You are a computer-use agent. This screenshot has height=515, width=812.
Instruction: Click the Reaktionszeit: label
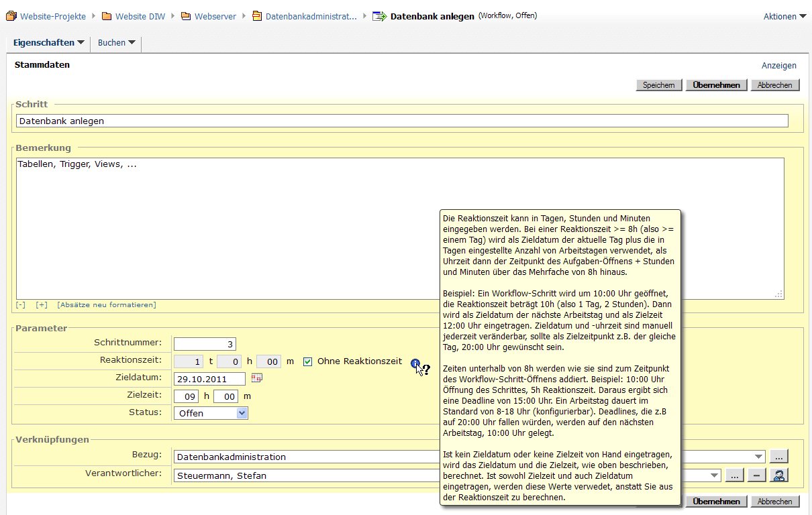[131, 360]
